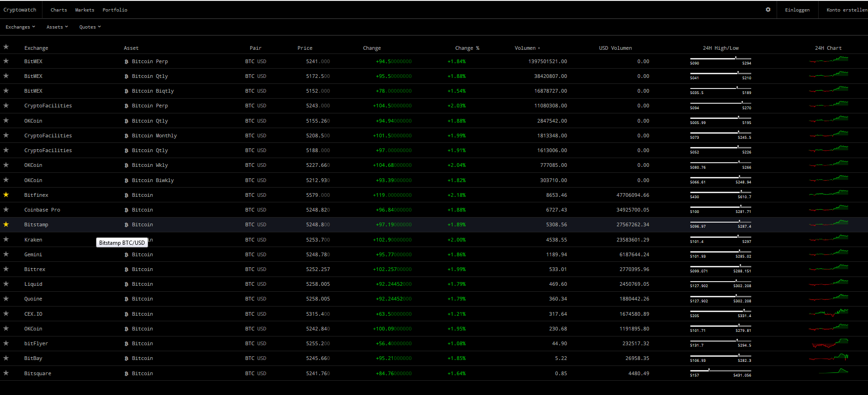Click the Bitcoin icon in BitBay row
Screen dimensions: 868x395
pyautogui.click(x=126, y=359)
